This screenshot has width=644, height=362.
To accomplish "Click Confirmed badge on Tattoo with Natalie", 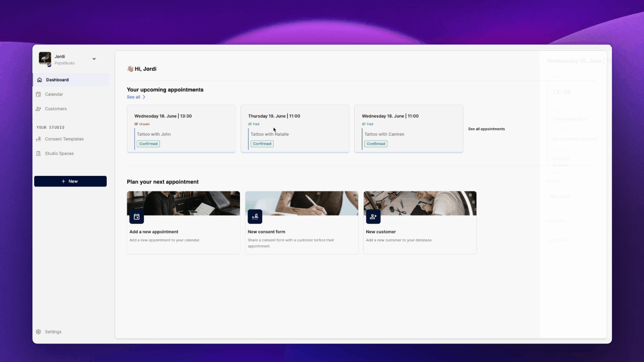I will click(x=262, y=144).
